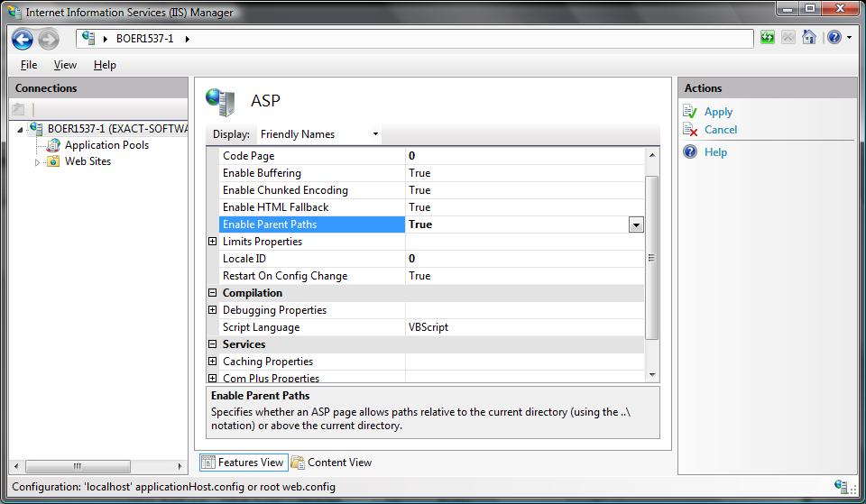Click the Apply checkmark icon
The image size is (866, 504).
tap(690, 111)
